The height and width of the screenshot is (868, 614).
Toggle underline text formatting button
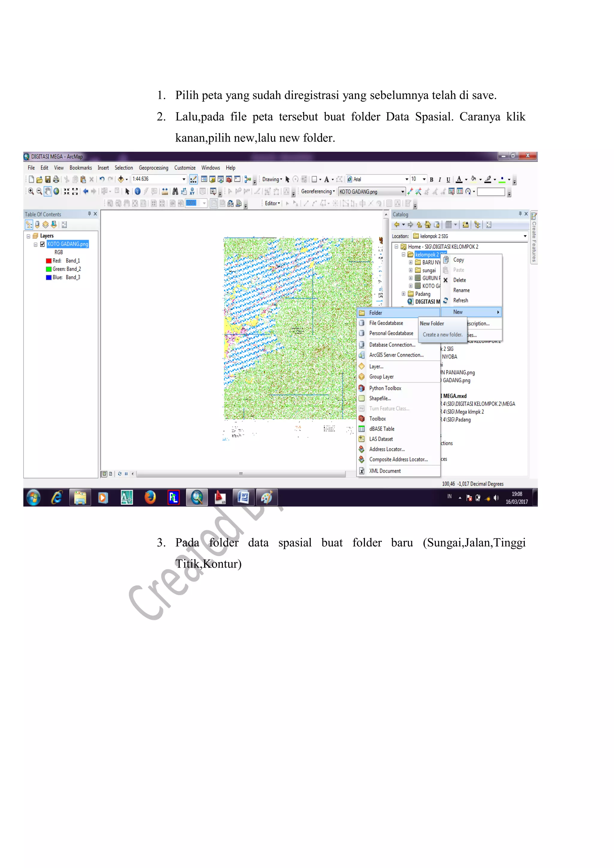pyautogui.click(x=448, y=180)
